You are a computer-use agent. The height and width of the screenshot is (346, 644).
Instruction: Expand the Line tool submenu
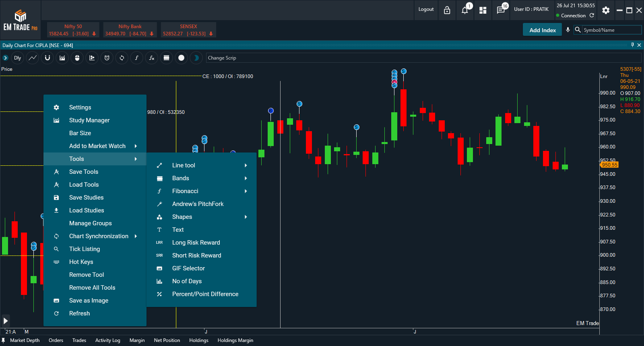tap(202, 165)
